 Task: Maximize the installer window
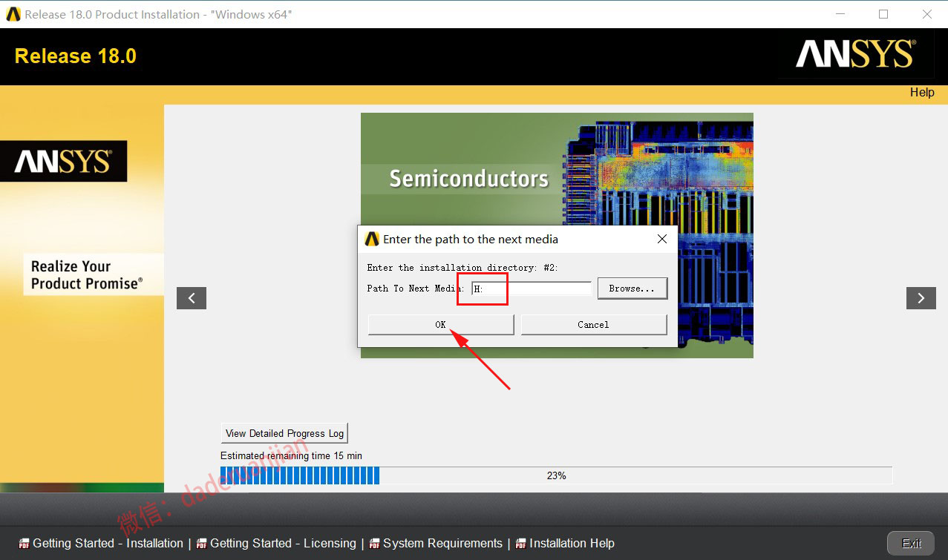pyautogui.click(x=883, y=14)
